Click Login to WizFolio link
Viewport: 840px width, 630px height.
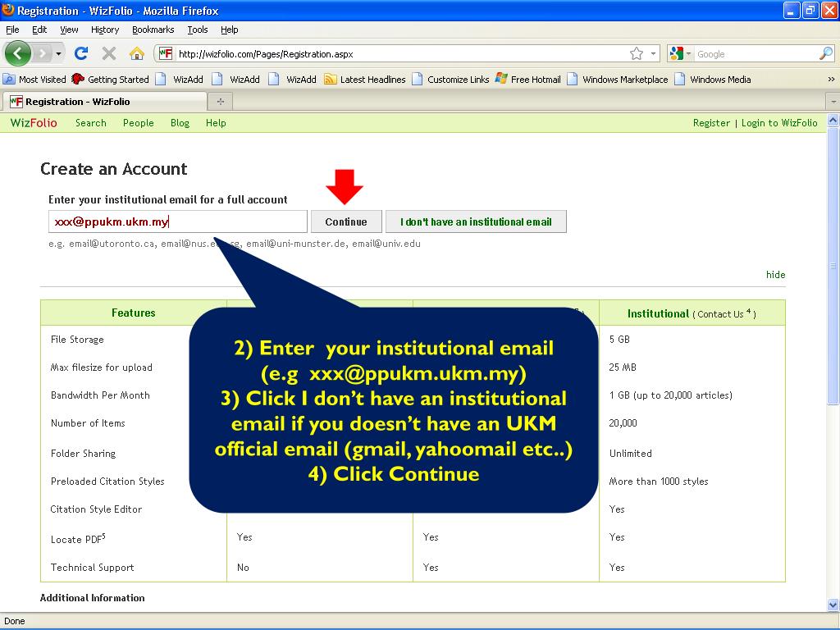[x=779, y=123]
